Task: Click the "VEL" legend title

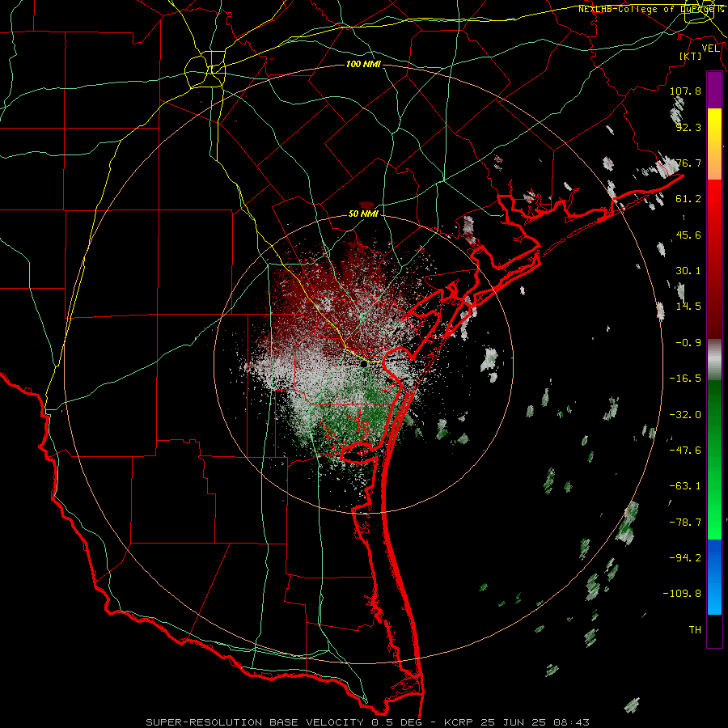Action: point(710,49)
